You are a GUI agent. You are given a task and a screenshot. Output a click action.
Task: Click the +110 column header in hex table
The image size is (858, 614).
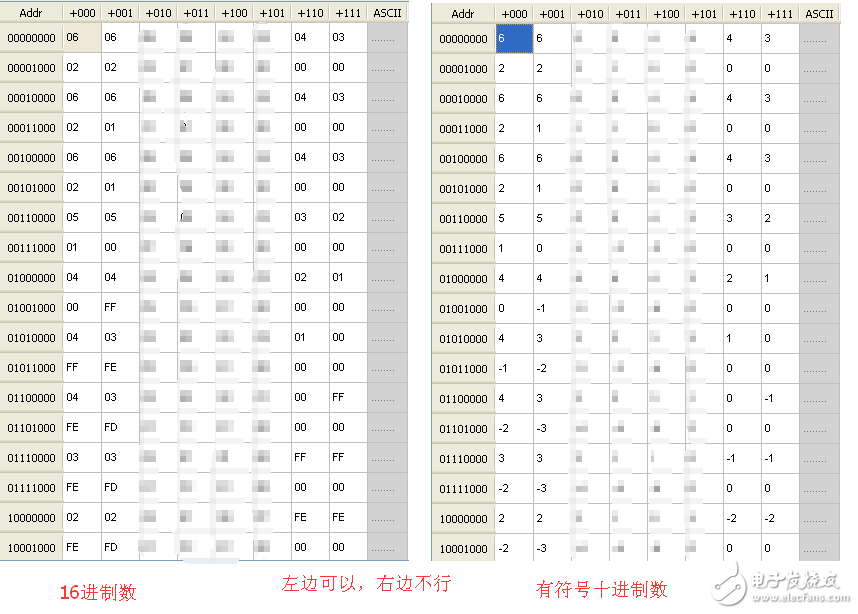310,13
